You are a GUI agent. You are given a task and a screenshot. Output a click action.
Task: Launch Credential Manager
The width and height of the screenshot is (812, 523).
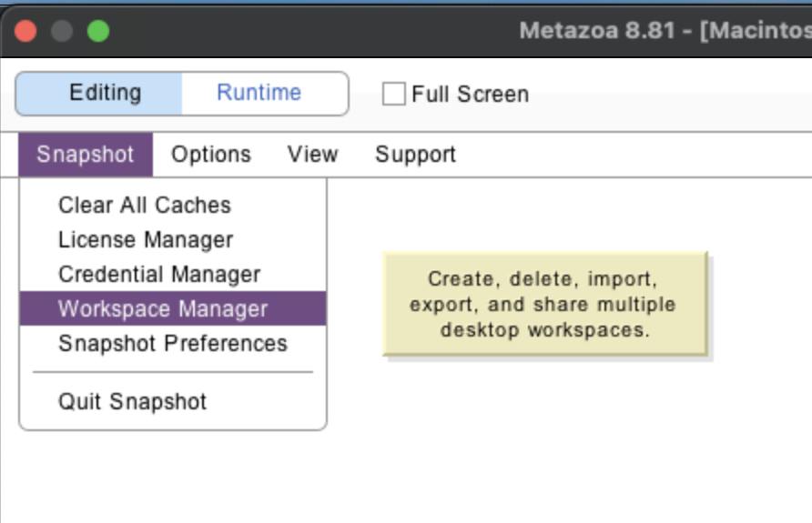[159, 275]
